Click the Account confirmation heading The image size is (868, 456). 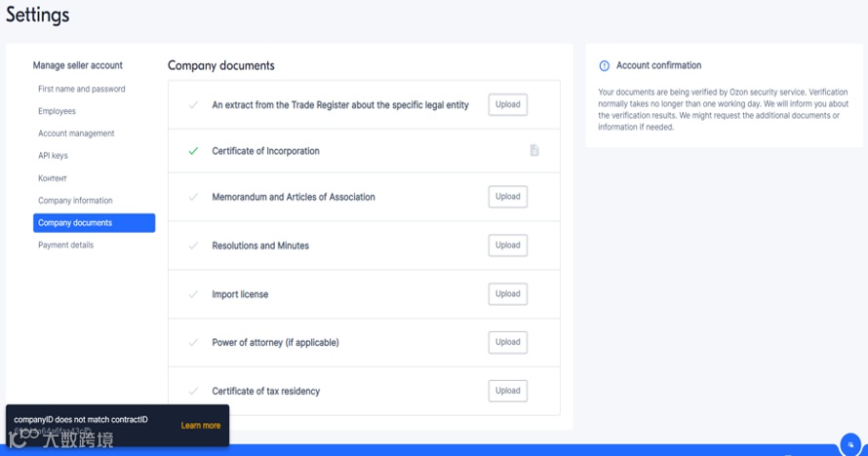(x=658, y=65)
